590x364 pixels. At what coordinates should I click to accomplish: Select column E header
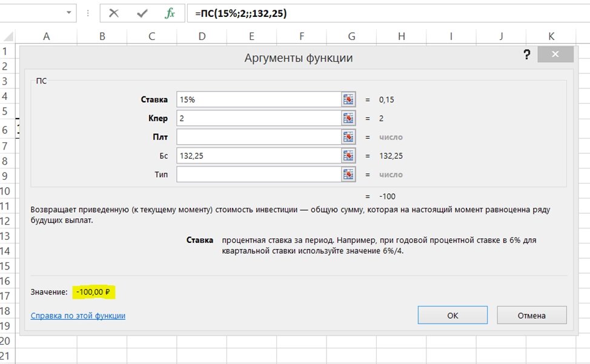tap(251, 36)
